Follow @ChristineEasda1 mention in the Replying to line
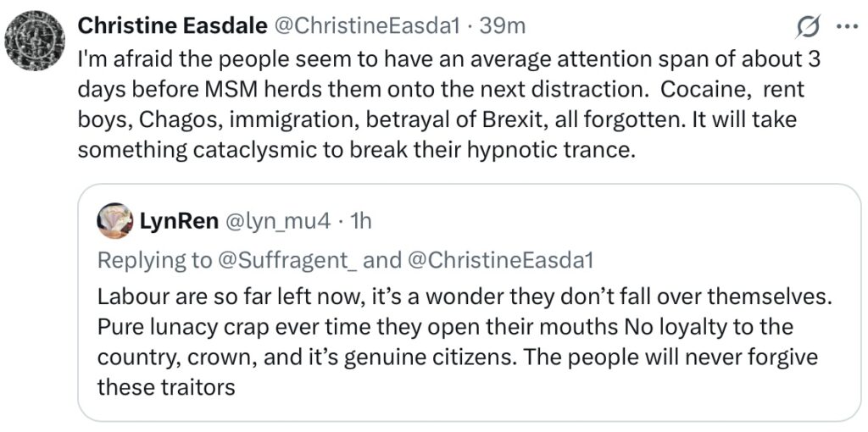This screenshot has width=868, height=432. coord(500,261)
